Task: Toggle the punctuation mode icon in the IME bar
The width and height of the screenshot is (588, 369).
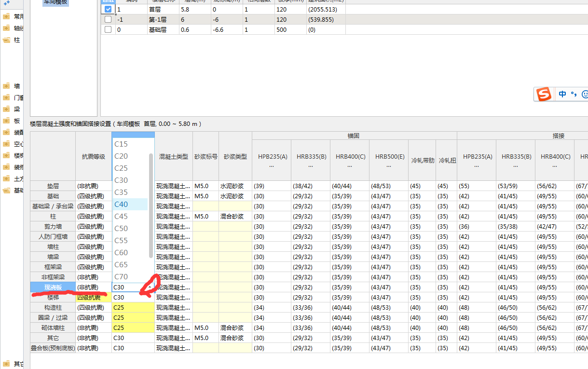Action: (574, 95)
